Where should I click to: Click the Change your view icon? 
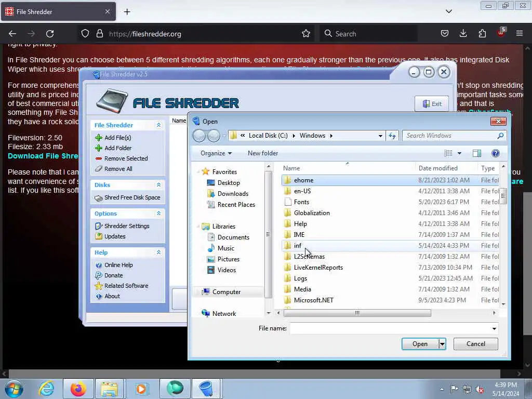pyautogui.click(x=448, y=153)
